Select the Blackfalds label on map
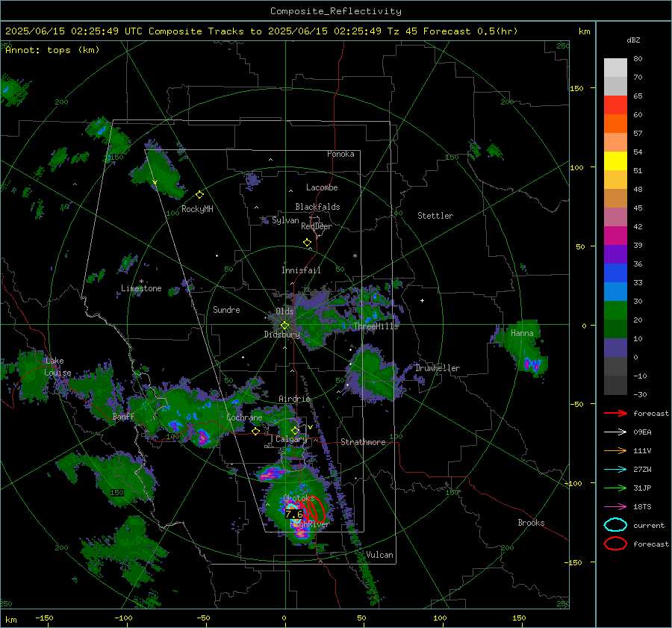The height and width of the screenshot is (628, 672). pos(317,207)
